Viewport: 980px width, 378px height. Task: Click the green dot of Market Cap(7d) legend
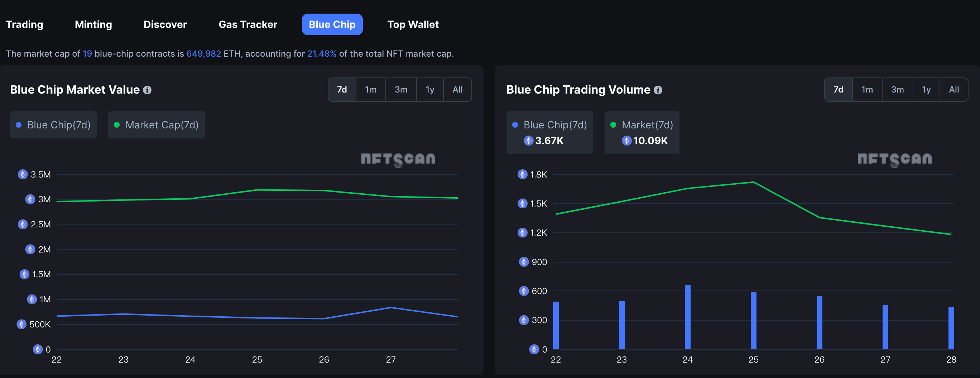pos(117,124)
